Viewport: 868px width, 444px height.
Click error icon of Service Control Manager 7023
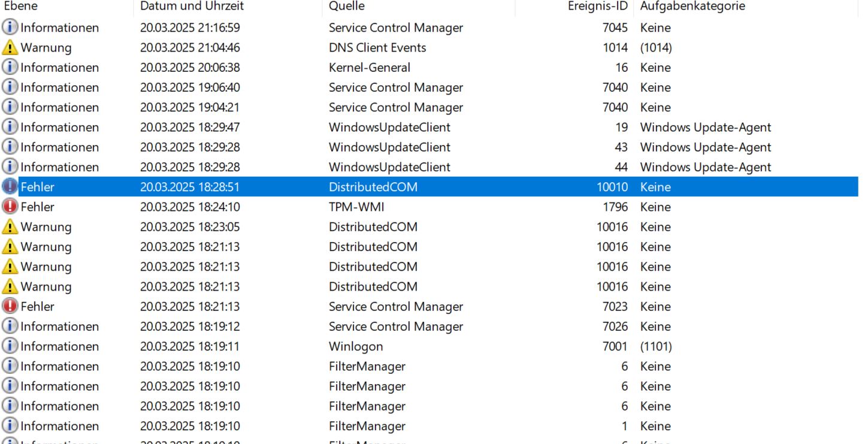[10, 306]
